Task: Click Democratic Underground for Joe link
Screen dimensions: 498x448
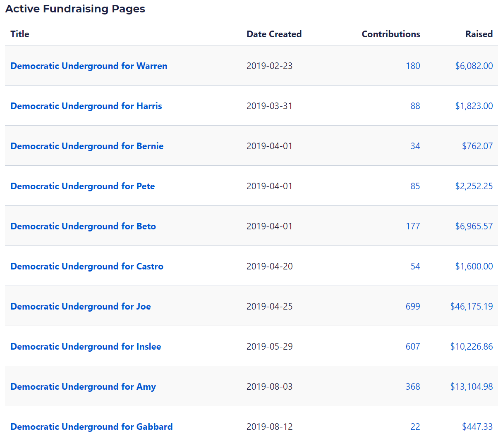Action: tap(81, 307)
